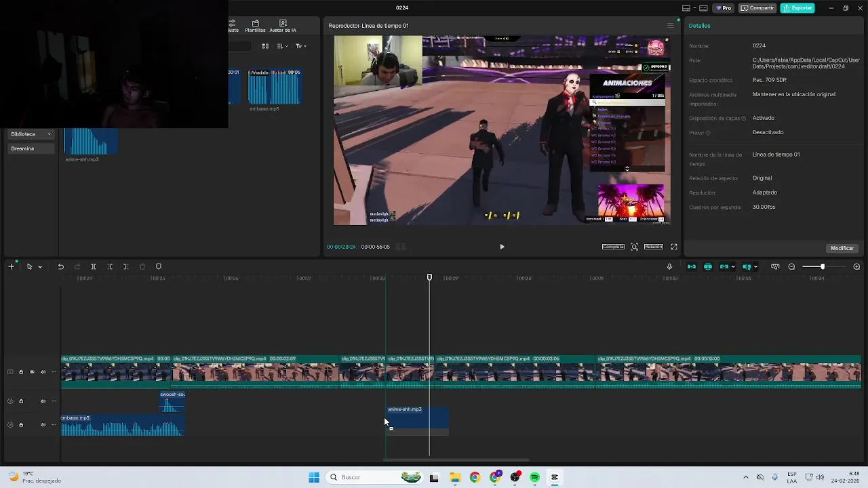Lock the embarao.mp3 audio track
This screenshot has height=488, width=868.
(x=21, y=425)
